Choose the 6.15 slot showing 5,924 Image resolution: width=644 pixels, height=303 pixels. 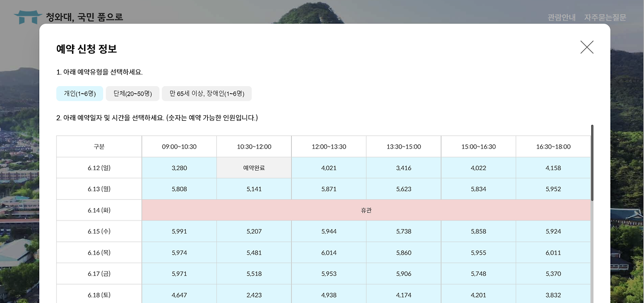pos(553,232)
